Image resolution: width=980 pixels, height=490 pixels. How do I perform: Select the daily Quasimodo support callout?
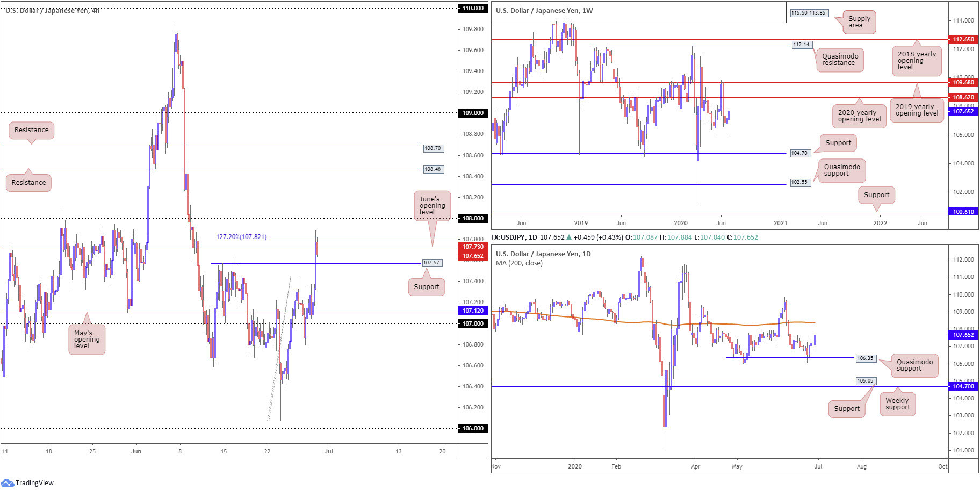pos(914,365)
